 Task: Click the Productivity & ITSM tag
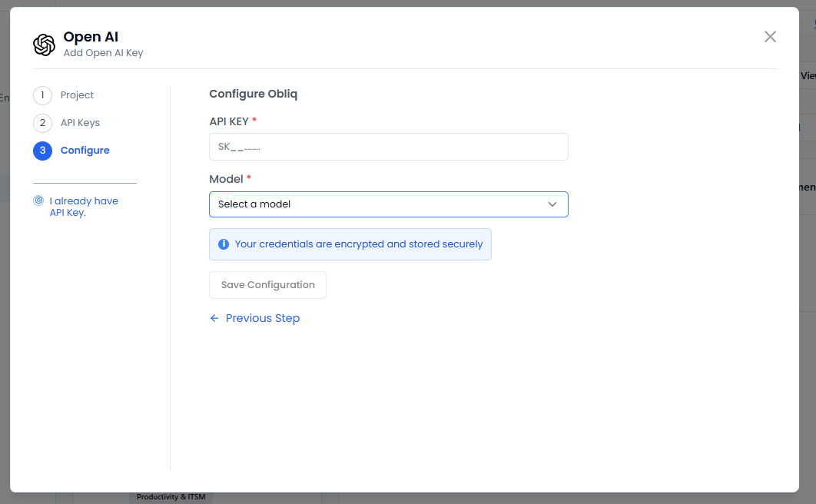pyautogui.click(x=171, y=497)
